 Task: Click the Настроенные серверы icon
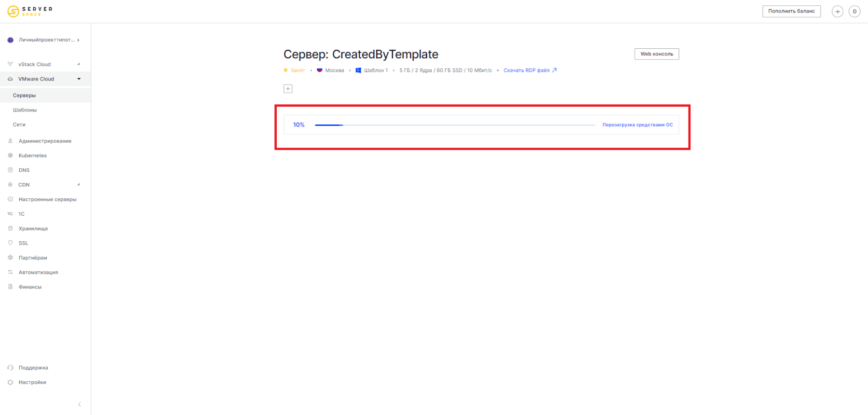click(x=10, y=199)
